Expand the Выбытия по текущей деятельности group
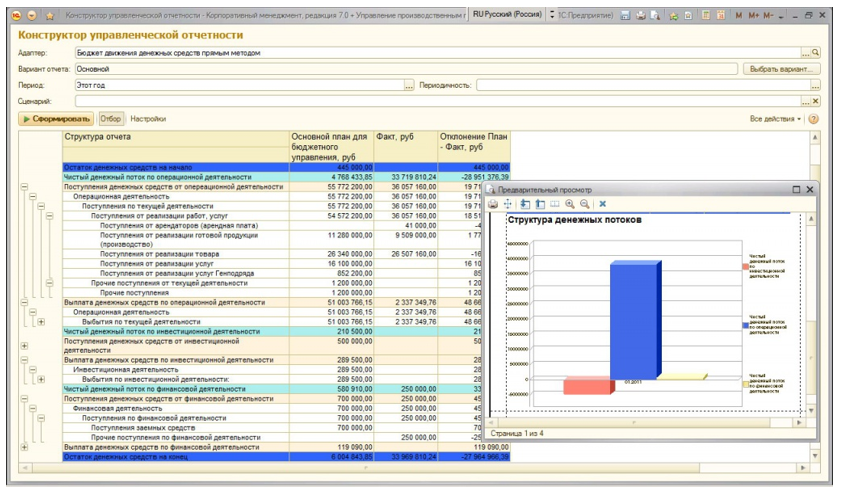 point(41,322)
